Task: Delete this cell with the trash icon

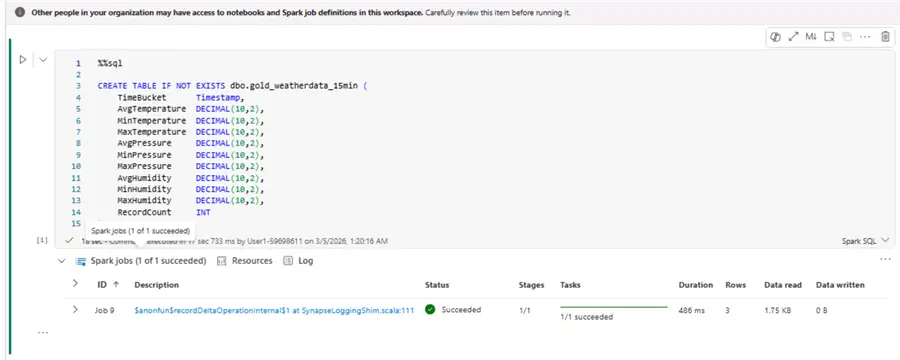Action: 885,37
